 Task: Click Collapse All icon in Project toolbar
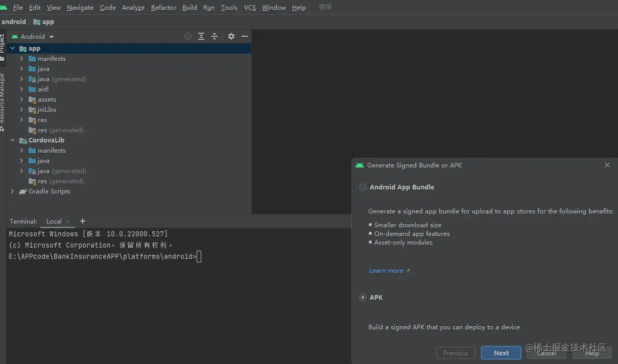tap(215, 36)
